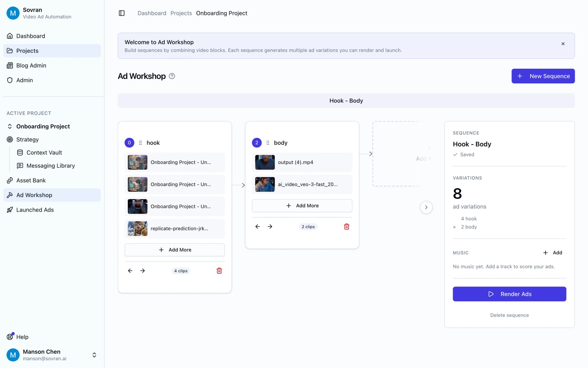Viewport: 588px width, 368px height.
Task: Click the left arrow in body block
Action: click(x=257, y=226)
